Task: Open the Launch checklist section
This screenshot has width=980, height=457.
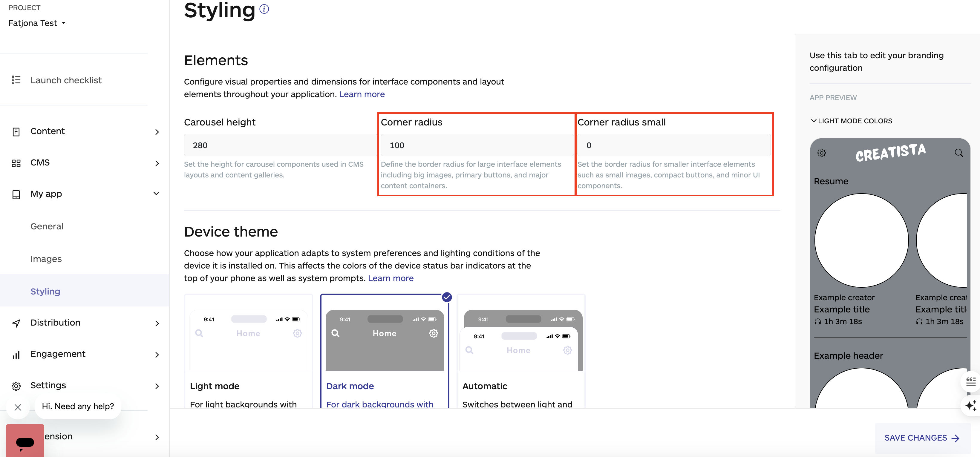Action: coord(66,80)
